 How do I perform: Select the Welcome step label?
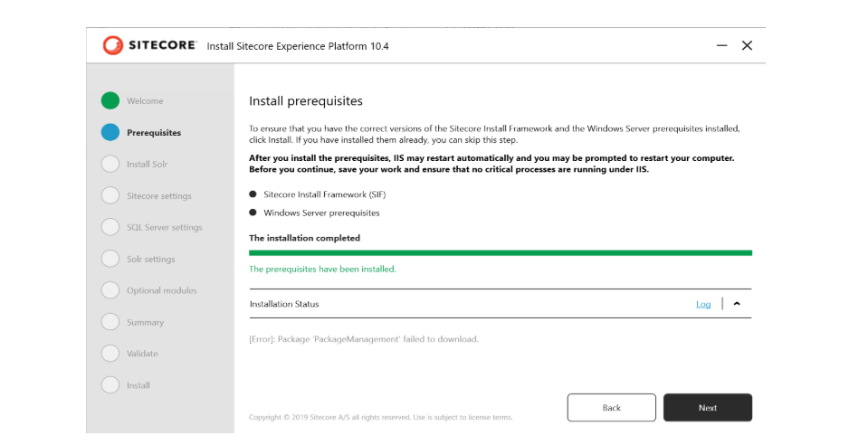[145, 100]
